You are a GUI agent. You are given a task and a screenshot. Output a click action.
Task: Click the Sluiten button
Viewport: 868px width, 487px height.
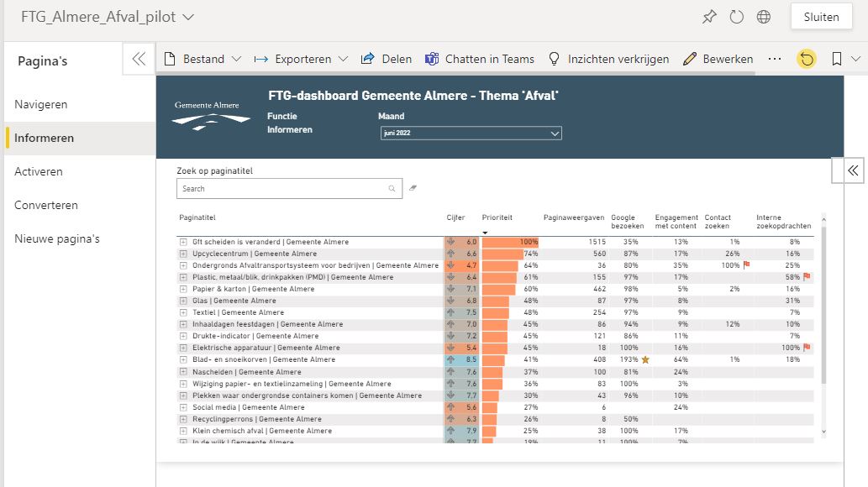tap(822, 17)
